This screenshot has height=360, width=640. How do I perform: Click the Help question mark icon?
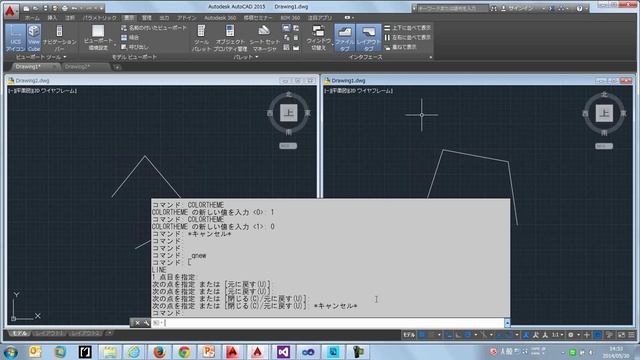point(580,8)
